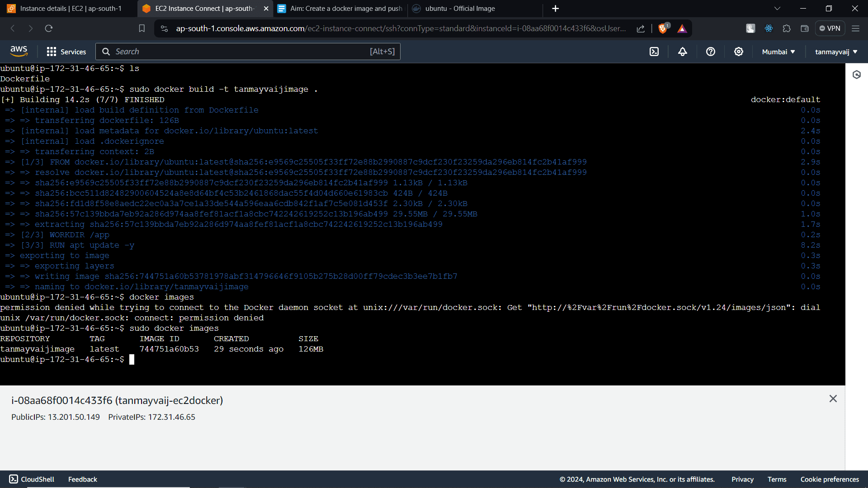This screenshot has width=868, height=488.
Task: Toggle Brave Shields for this site
Action: coord(664,28)
